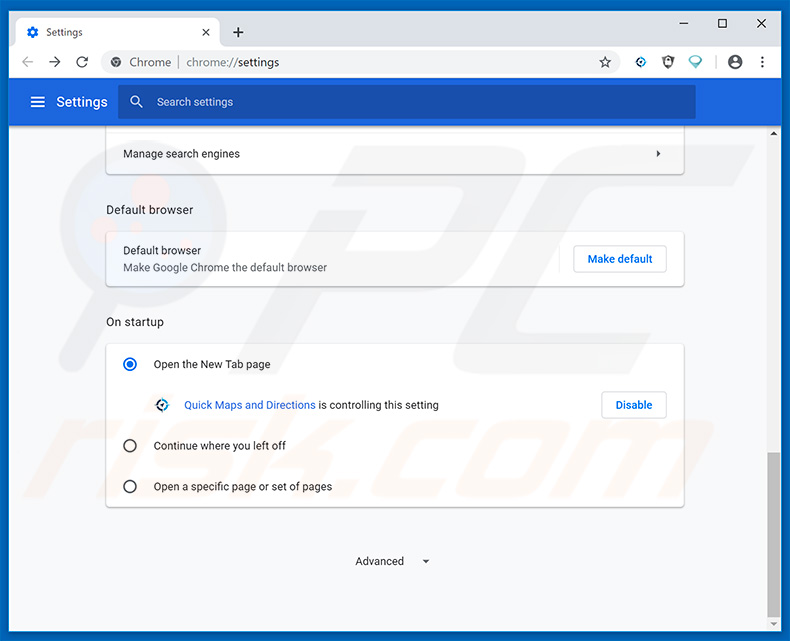Open the Quick Maps extension icon in toolbar
Image resolution: width=790 pixels, height=641 pixels.
coord(641,62)
